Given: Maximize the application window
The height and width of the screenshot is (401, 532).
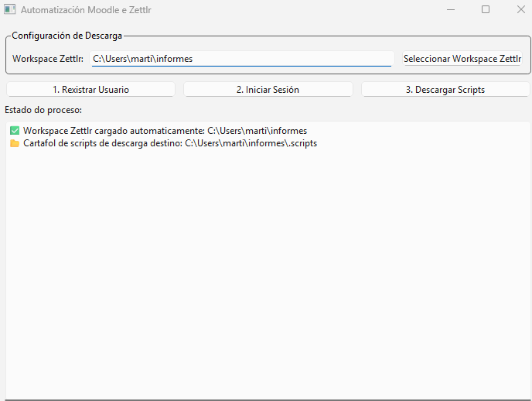Looking at the screenshot, I should tap(486, 10).
